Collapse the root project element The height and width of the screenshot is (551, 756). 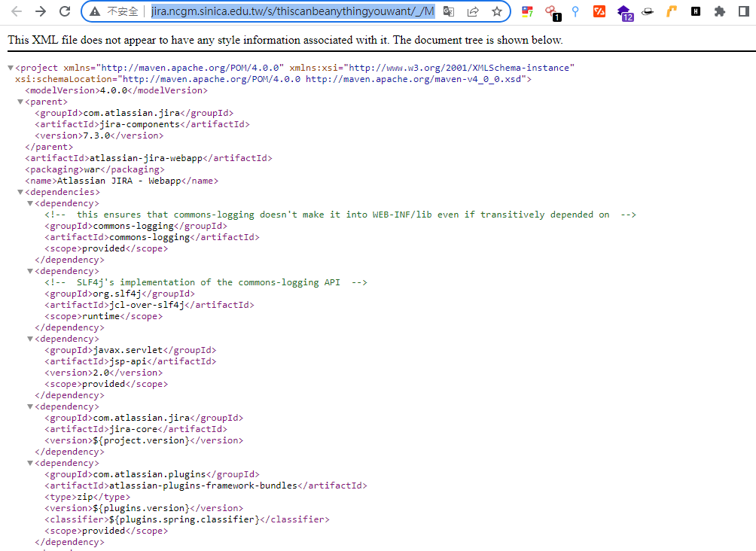pyautogui.click(x=10, y=68)
